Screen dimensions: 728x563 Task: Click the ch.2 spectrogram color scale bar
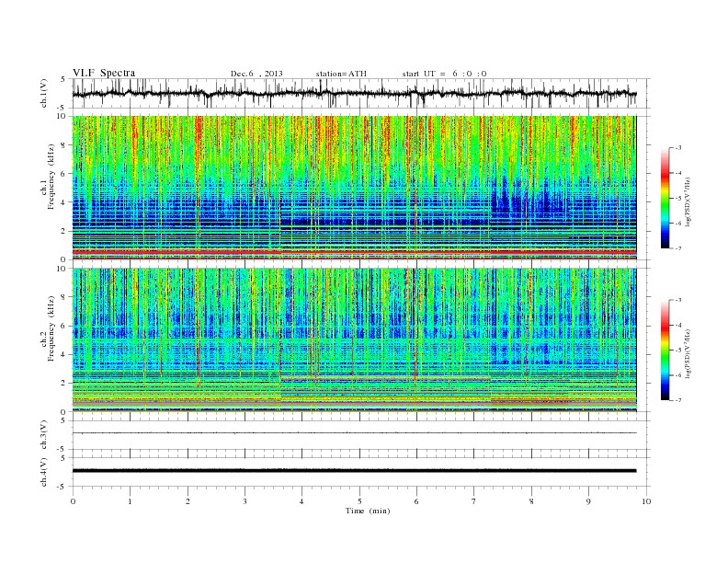tap(665, 350)
